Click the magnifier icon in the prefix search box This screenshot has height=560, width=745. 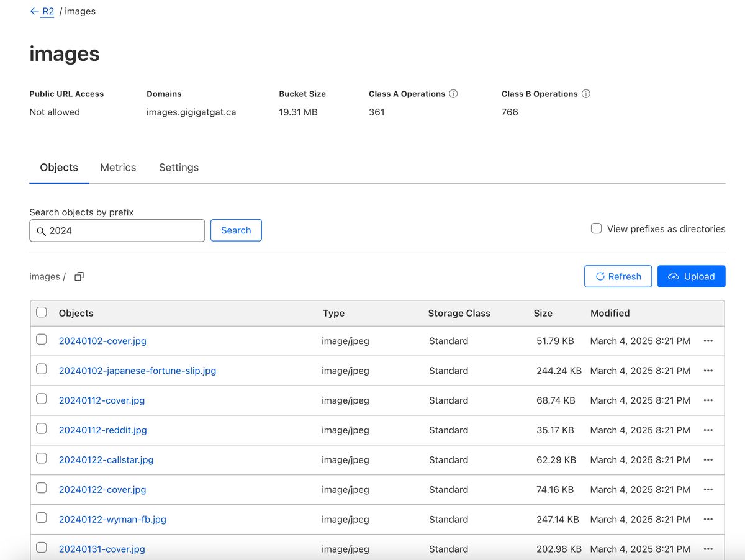(x=42, y=231)
